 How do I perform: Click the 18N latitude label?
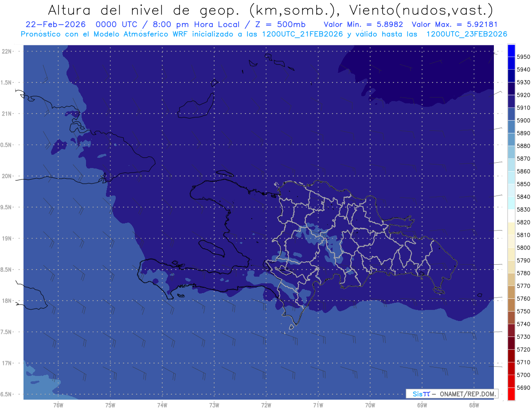[6, 301]
